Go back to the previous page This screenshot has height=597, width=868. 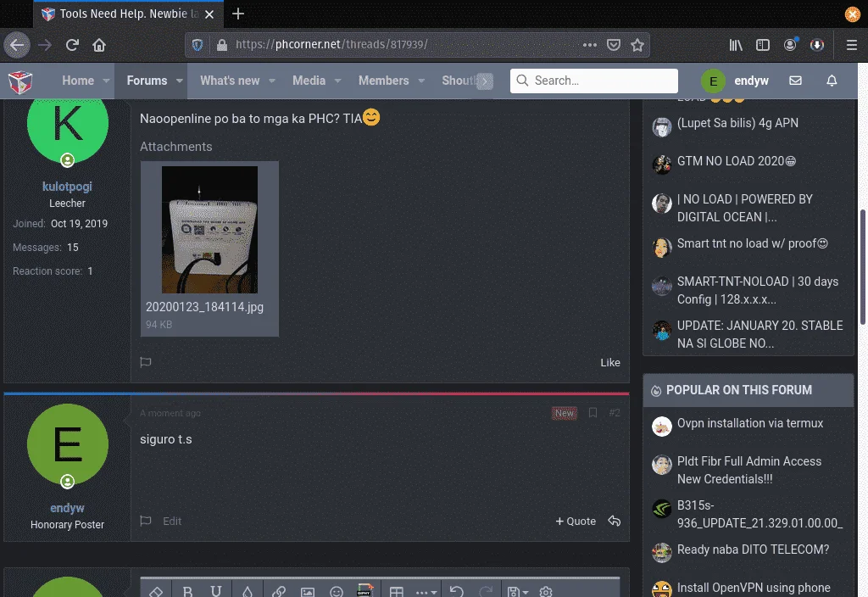[17, 45]
